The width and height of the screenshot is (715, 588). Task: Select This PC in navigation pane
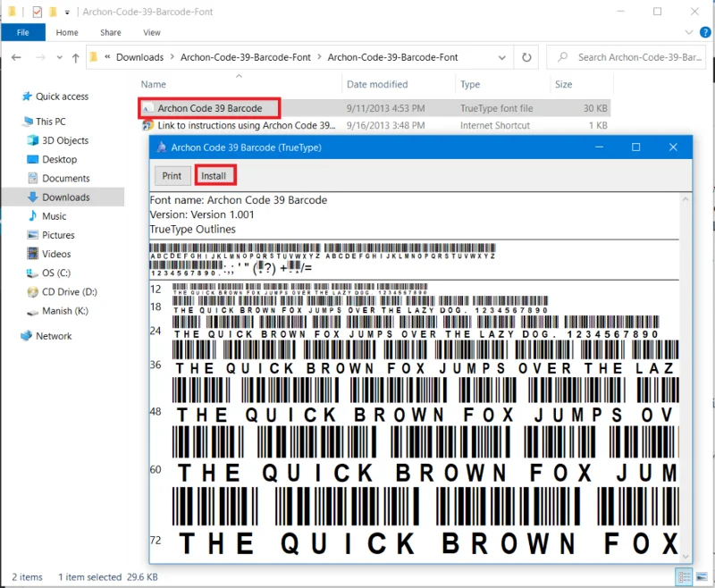coord(51,122)
